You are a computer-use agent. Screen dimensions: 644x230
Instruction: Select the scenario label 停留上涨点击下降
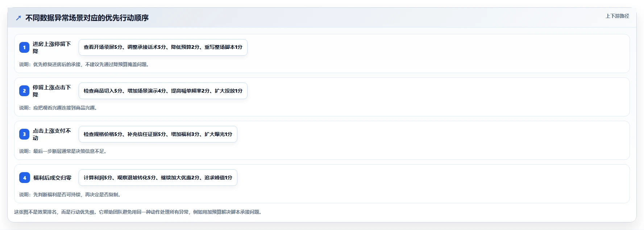tap(52, 91)
